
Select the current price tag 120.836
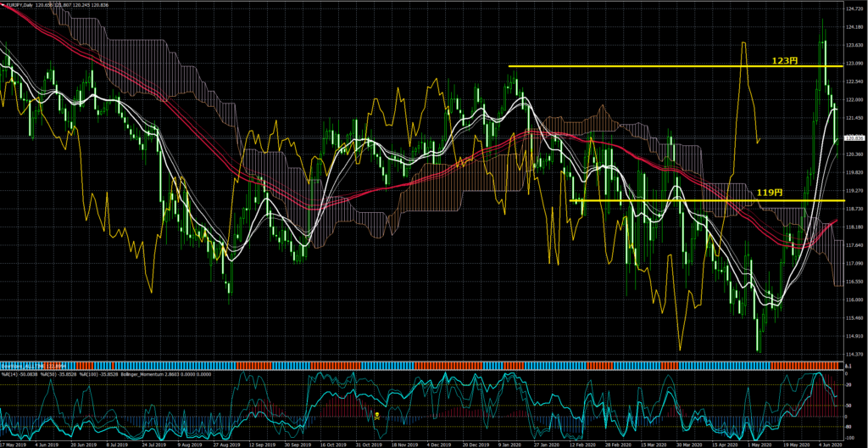854,137
